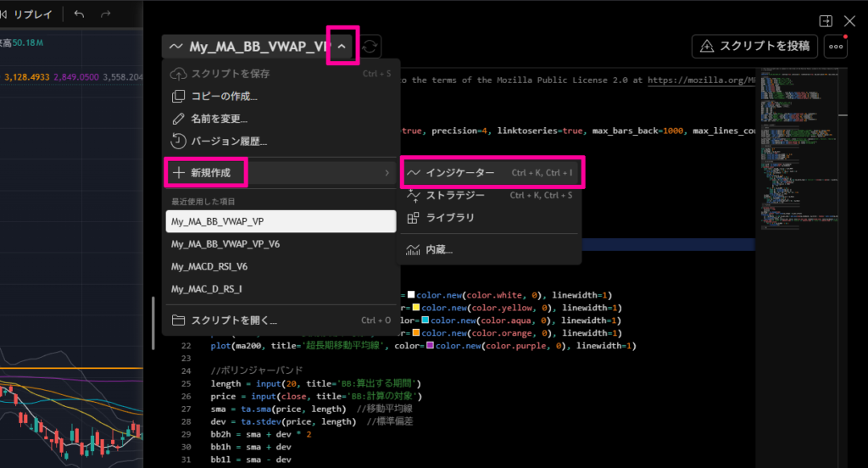Viewport: 868px width, 468px height.
Task: Click the replay step-back icon
Action: [x=5, y=14]
